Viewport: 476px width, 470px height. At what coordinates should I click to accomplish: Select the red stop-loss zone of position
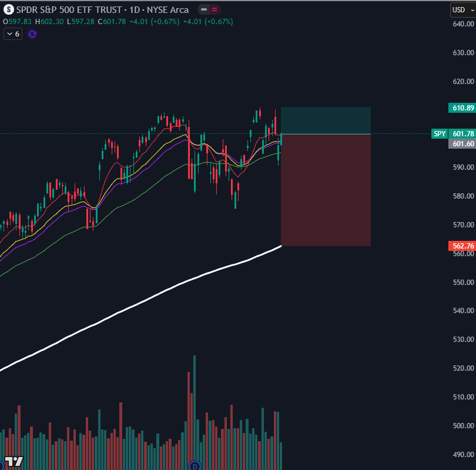tap(326, 190)
